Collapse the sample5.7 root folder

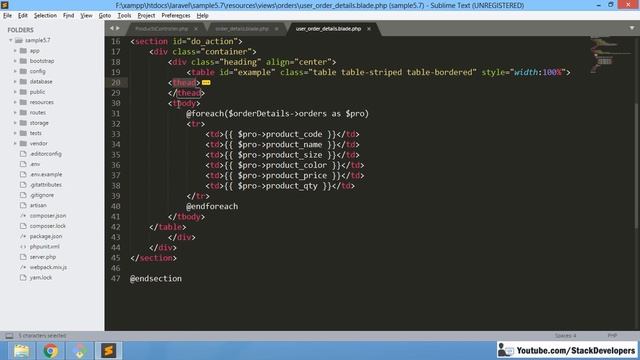[11, 40]
